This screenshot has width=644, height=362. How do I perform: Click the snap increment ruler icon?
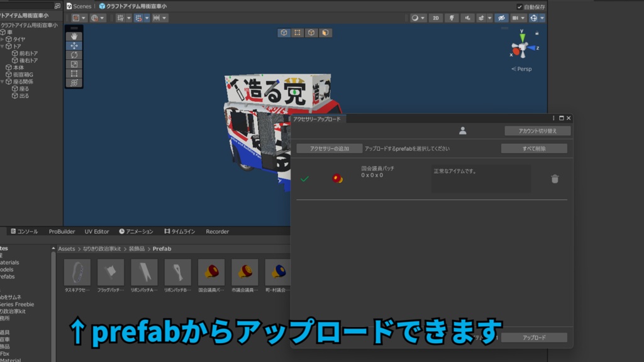pos(157,18)
